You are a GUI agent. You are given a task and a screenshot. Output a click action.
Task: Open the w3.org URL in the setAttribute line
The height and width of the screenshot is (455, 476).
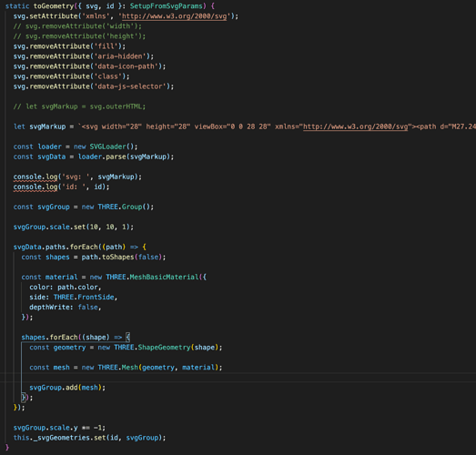click(x=174, y=16)
